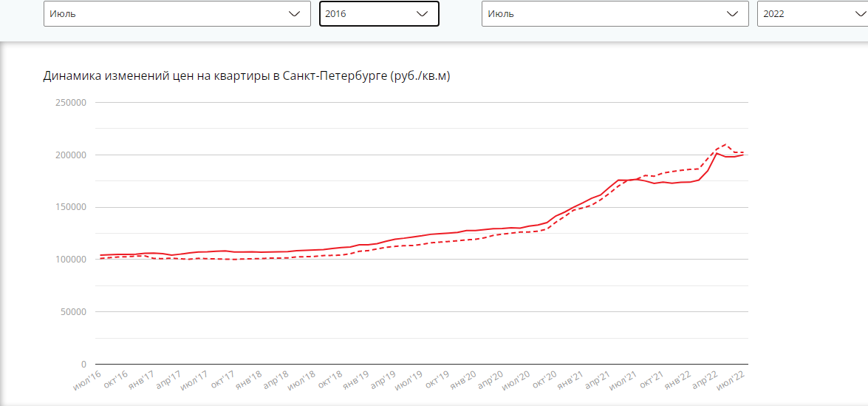The width and height of the screenshot is (868, 406).
Task: Click the апр'18 x-axis label
Action: click(276, 382)
